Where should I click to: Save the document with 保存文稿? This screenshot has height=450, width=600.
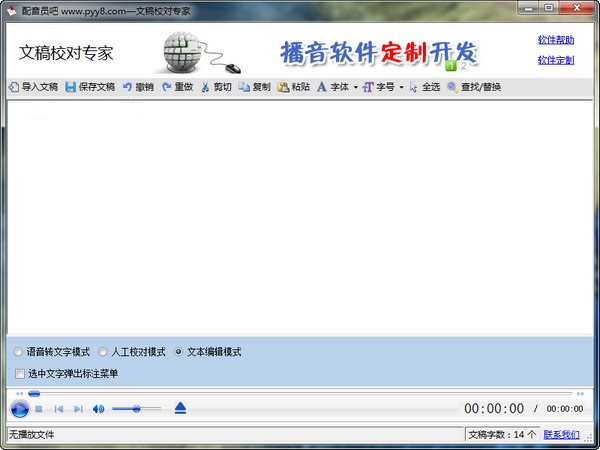click(90, 87)
